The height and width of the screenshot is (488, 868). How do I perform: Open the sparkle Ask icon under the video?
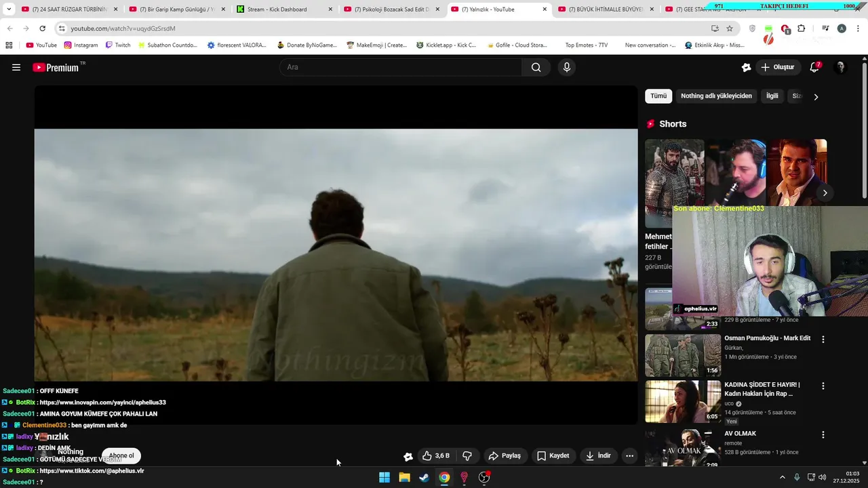coord(408,456)
